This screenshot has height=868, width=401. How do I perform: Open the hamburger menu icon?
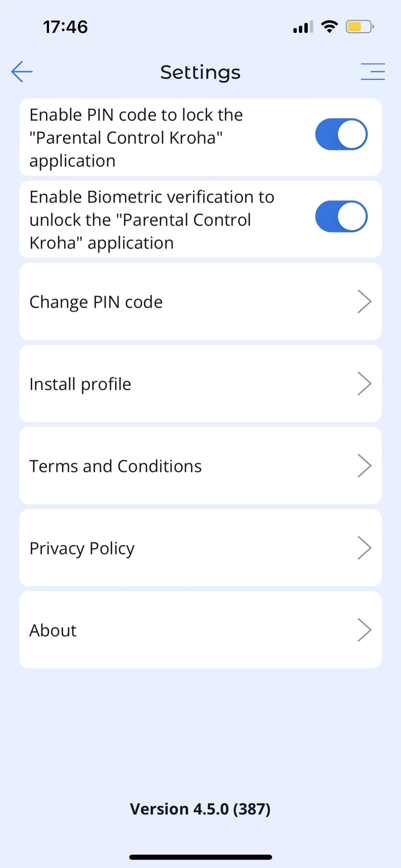373,72
